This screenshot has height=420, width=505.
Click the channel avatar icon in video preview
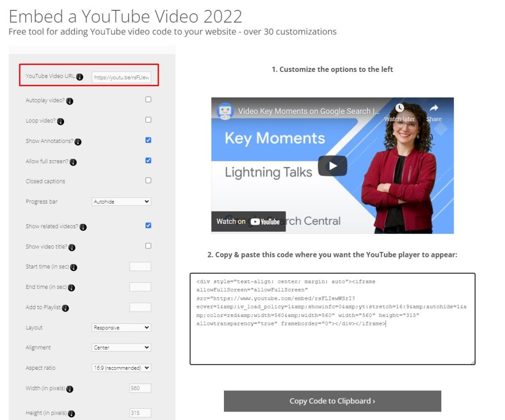pos(225,111)
